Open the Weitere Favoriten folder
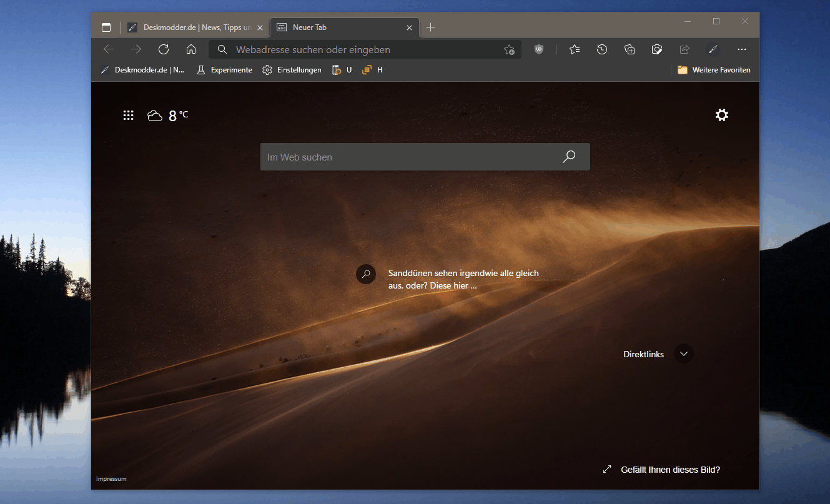 coord(714,70)
